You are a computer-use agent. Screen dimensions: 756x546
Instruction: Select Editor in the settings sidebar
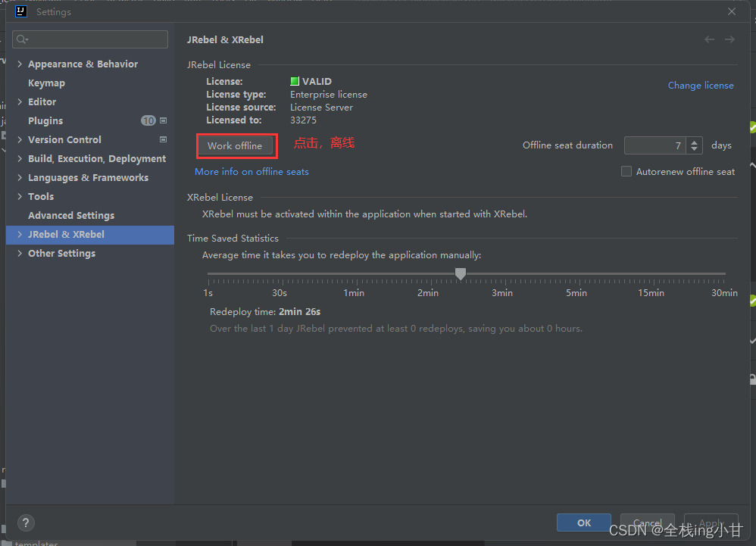coord(42,101)
